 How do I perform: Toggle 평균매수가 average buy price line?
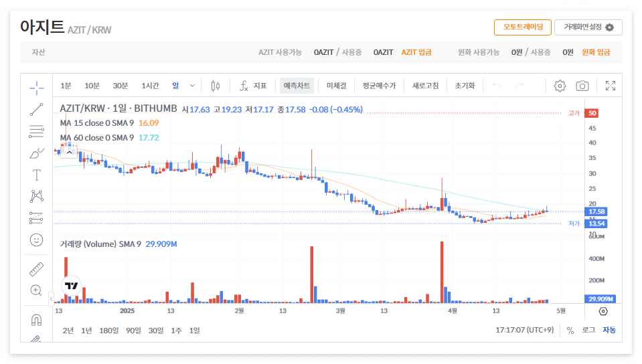pyautogui.click(x=379, y=86)
